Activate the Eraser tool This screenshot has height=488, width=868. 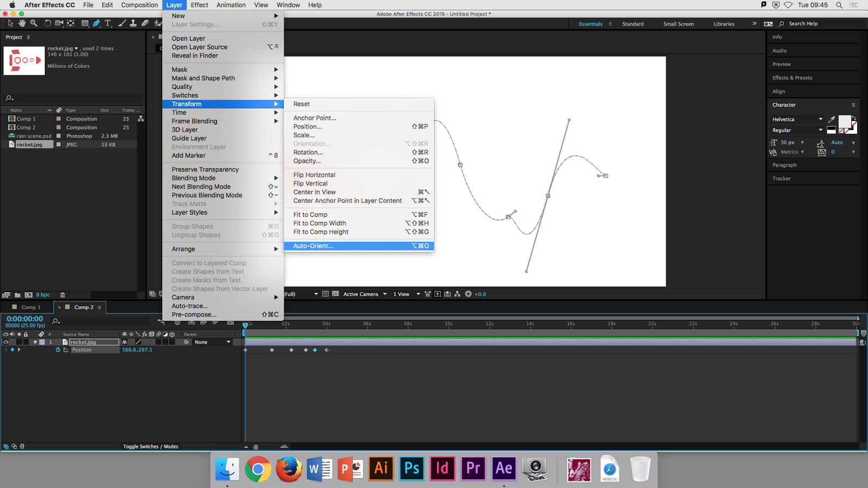[145, 23]
